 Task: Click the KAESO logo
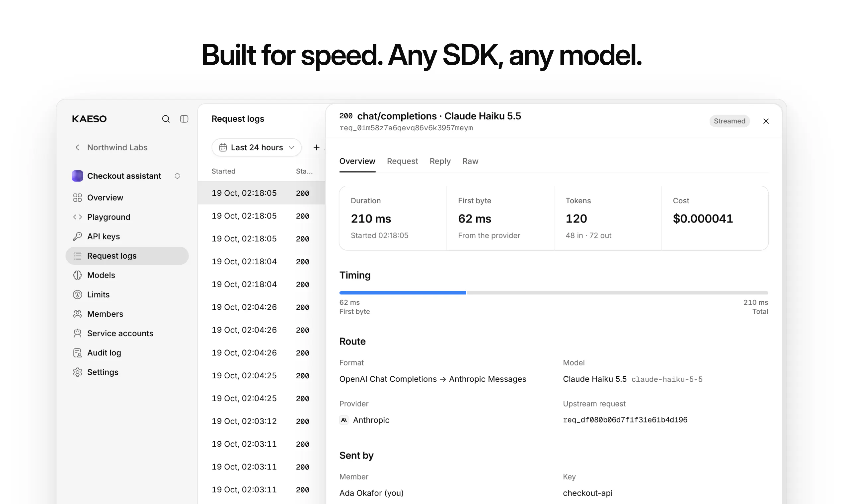tap(89, 119)
